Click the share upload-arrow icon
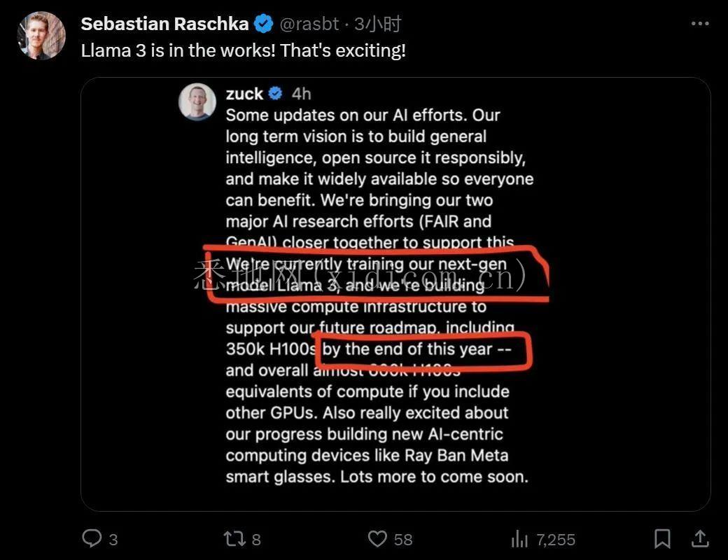The width and height of the screenshot is (728, 560). pyautogui.click(x=699, y=538)
